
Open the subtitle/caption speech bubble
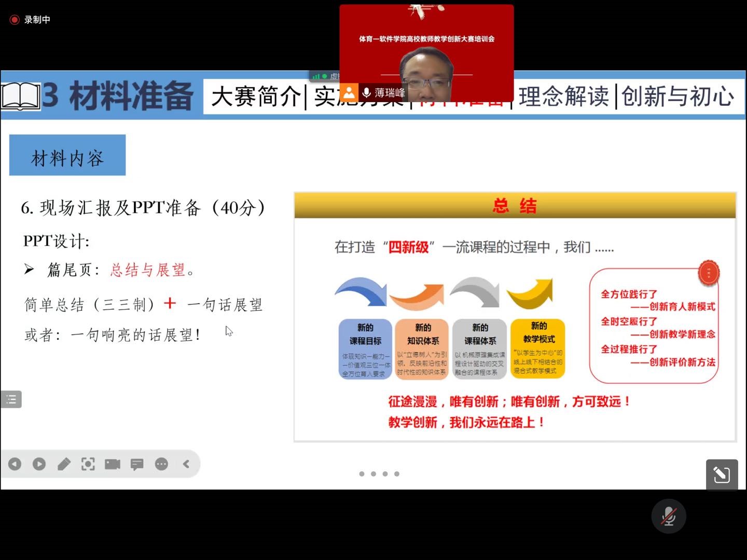pos(137,464)
